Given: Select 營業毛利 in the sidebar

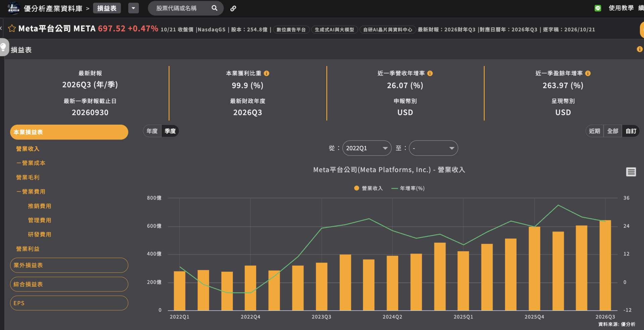Looking at the screenshot, I should point(28,177).
